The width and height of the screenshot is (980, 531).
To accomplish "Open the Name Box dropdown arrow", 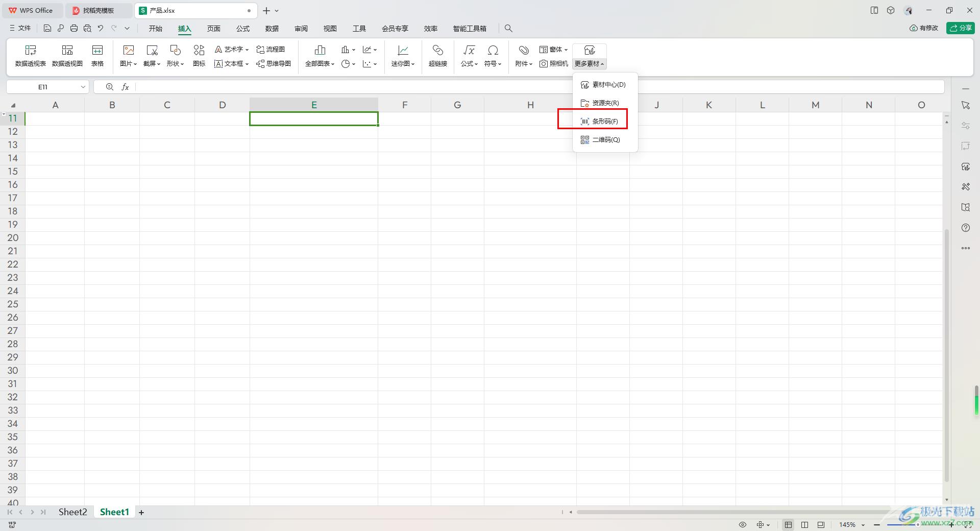I will 83,87.
